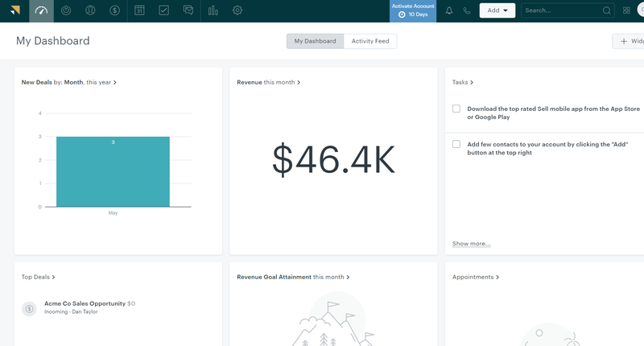Click the My Dashboard page heading
644x346 pixels.
click(x=53, y=41)
